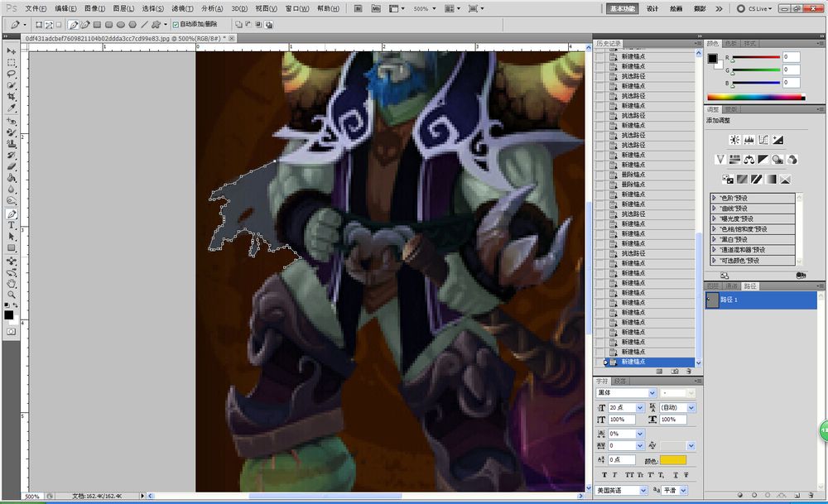828x504 pixels.
Task: Switch to the 设计 workspace
Action: coord(652,8)
